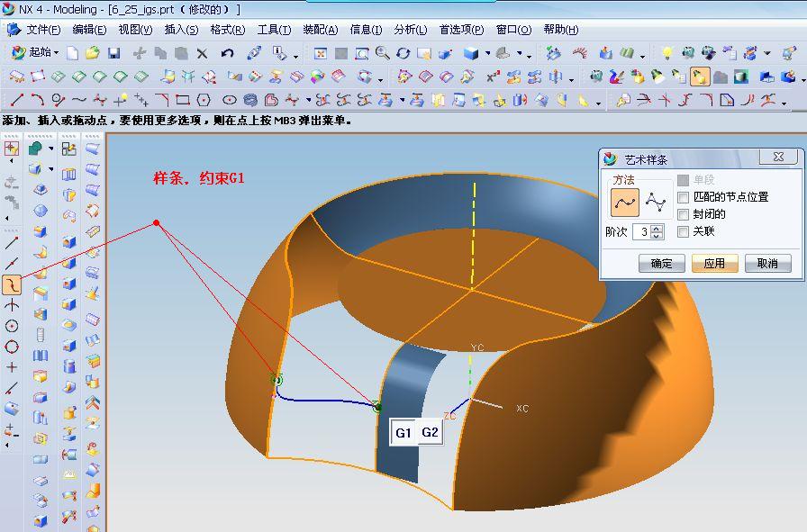
Task: Click the 单段 checkbox
Action: (x=683, y=180)
